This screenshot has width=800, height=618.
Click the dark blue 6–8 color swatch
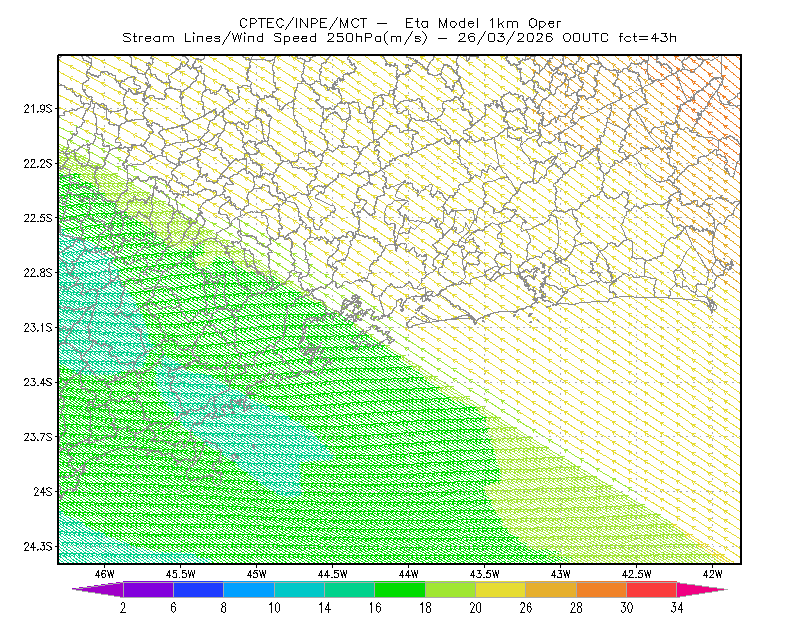pos(198,589)
